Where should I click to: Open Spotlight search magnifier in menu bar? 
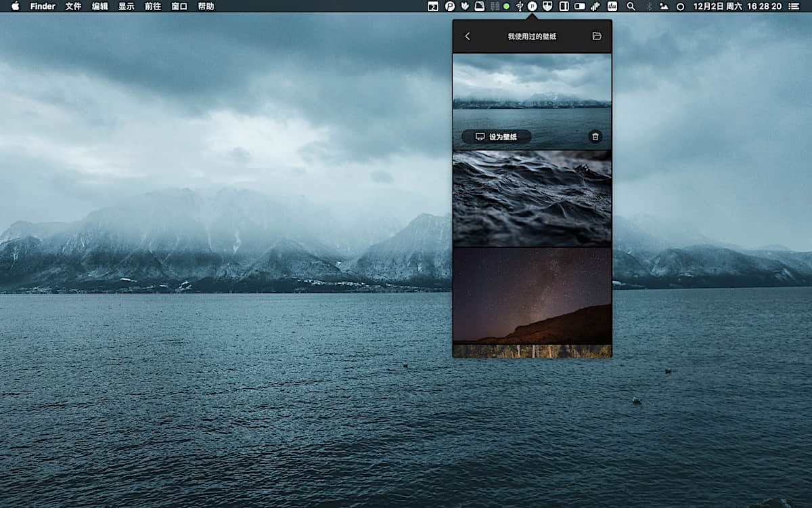631,6
